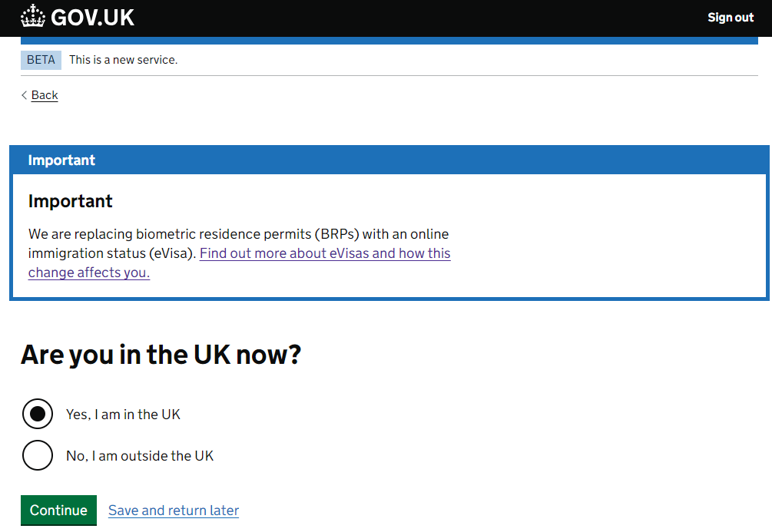This screenshot has width=772, height=532.
Task: Open 'Find out more about eVisas' link
Action: [325, 253]
